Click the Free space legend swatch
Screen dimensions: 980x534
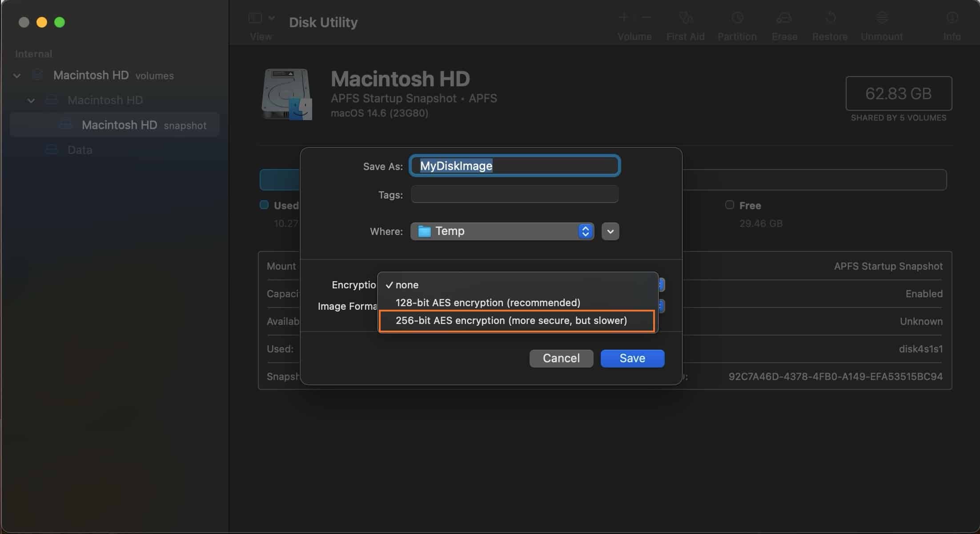point(729,205)
